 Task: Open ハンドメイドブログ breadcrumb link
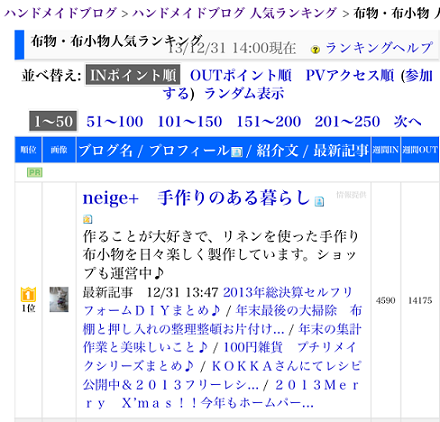point(61,13)
